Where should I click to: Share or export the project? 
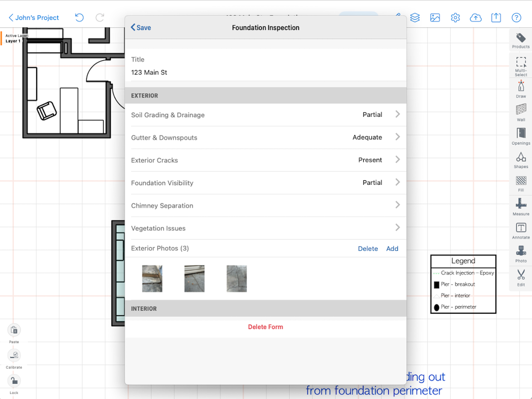click(x=496, y=17)
